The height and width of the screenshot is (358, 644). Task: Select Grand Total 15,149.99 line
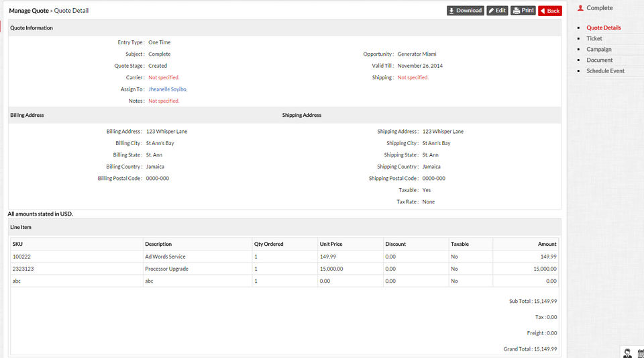point(530,349)
